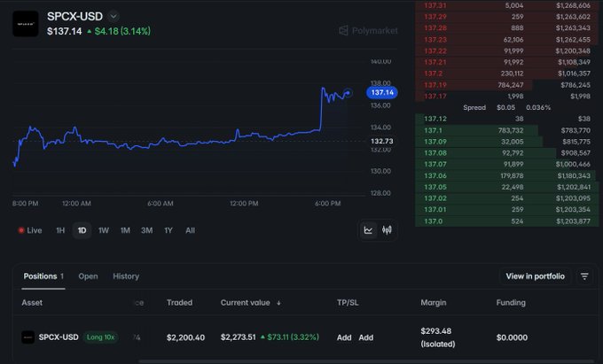The image size is (603, 364).
Task: Click bid price 137.01 in order book
Action: tap(435, 210)
